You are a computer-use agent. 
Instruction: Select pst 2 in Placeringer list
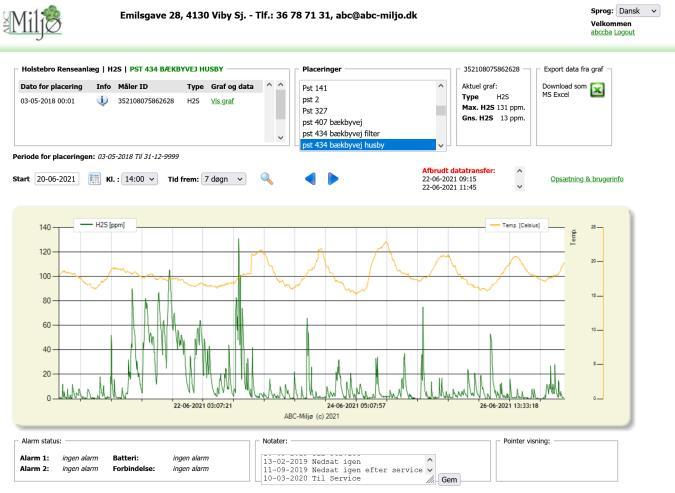368,99
